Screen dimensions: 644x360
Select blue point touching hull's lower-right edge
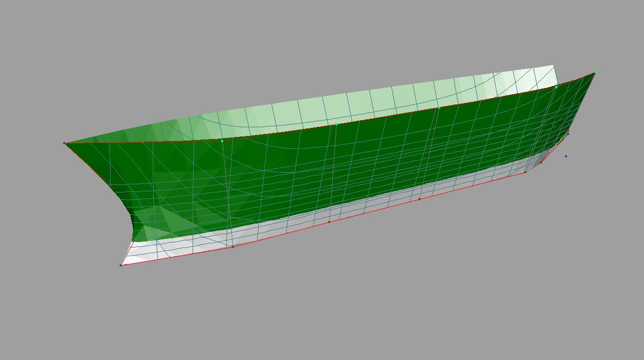(568, 133)
